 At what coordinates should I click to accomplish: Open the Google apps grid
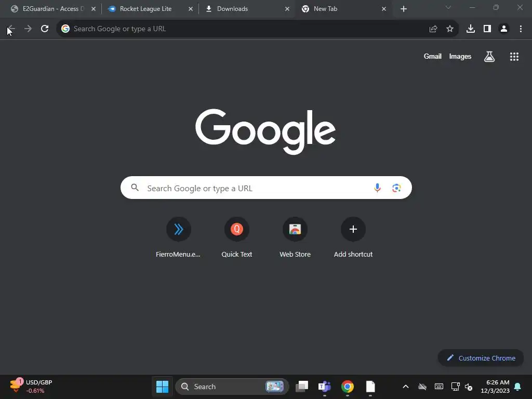point(514,57)
